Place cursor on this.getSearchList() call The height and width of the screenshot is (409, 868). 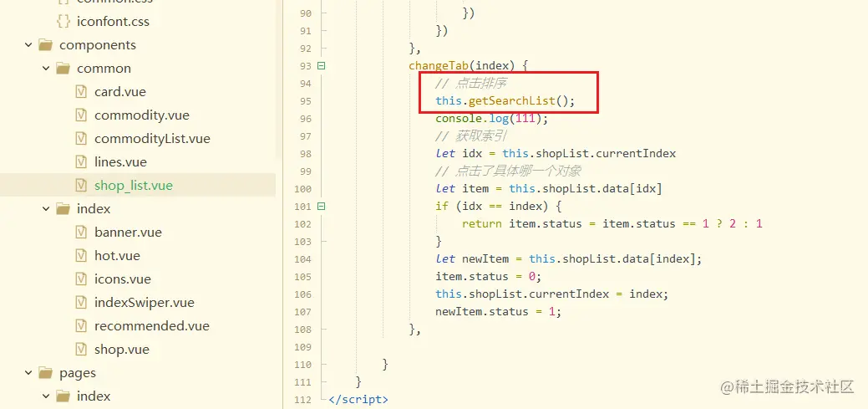point(505,101)
